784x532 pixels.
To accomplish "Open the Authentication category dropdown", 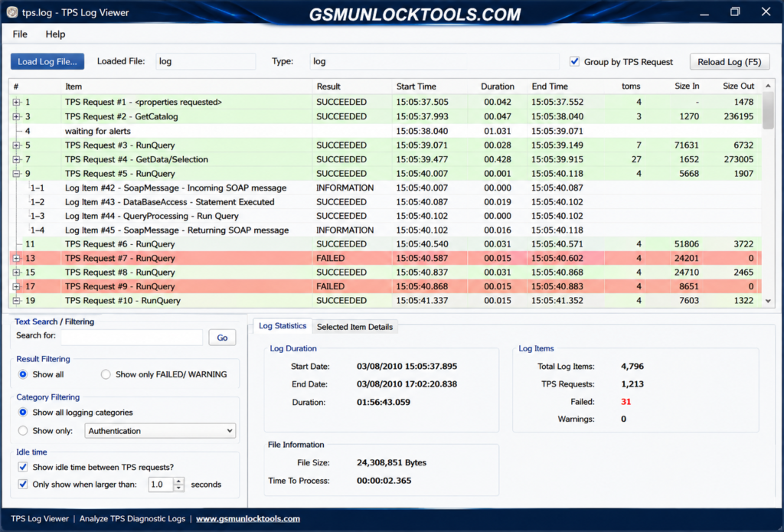I will coord(160,430).
